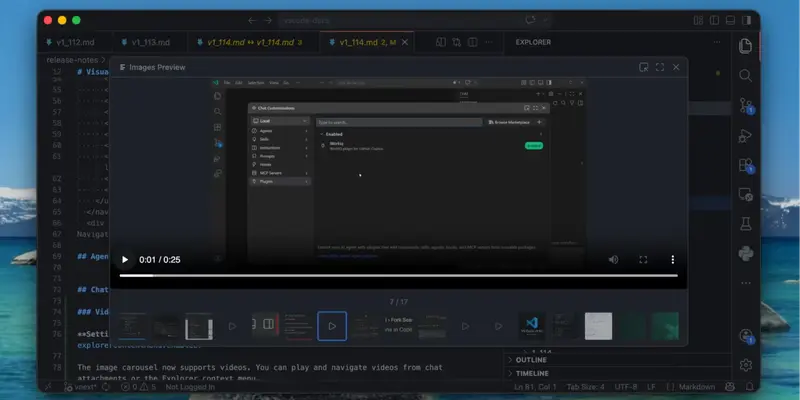Open the Accounts menu icon
The width and height of the screenshot is (800, 400).
pyautogui.click(x=745, y=336)
